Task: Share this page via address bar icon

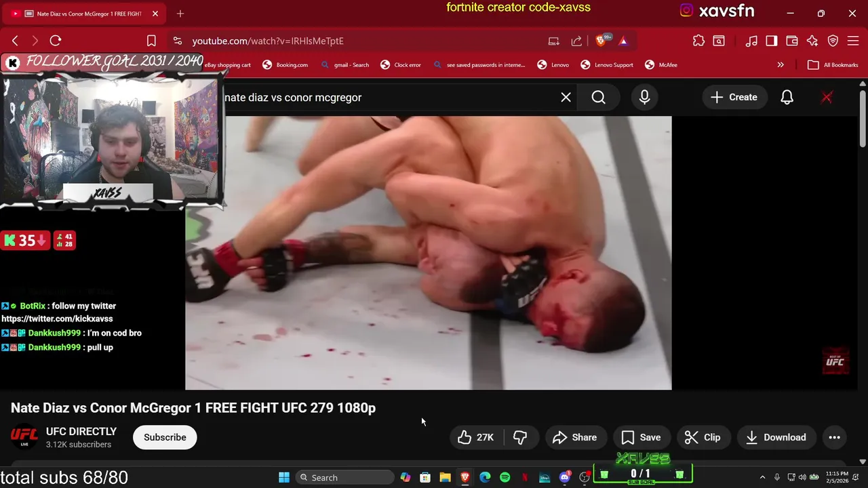Action: coord(576,41)
